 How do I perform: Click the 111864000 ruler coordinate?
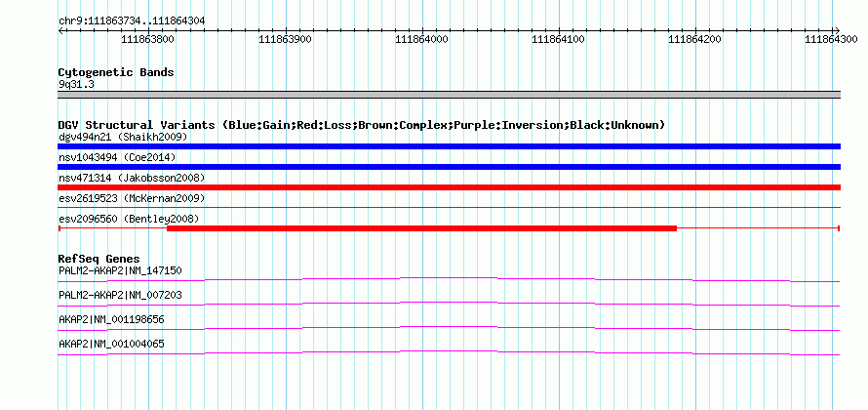pyautogui.click(x=422, y=39)
